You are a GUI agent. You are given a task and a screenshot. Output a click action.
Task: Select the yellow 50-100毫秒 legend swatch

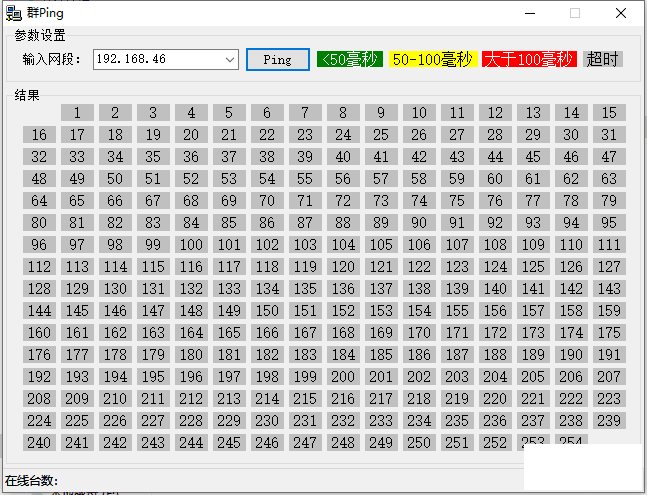coord(433,59)
